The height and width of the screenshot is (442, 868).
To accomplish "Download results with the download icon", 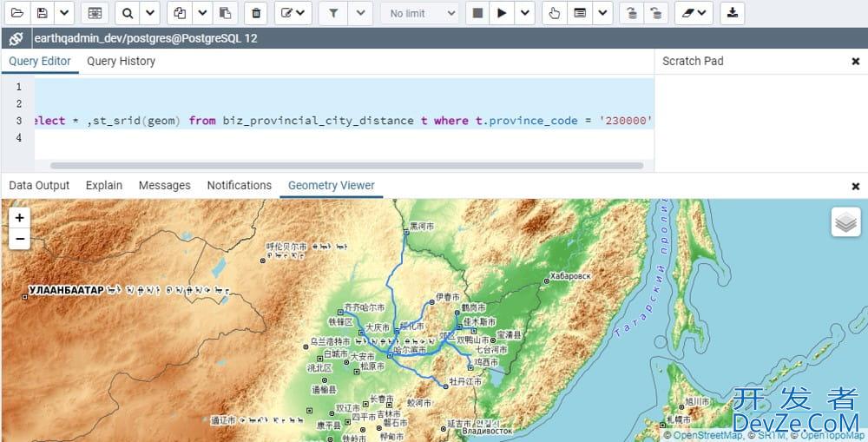I will click(x=733, y=13).
